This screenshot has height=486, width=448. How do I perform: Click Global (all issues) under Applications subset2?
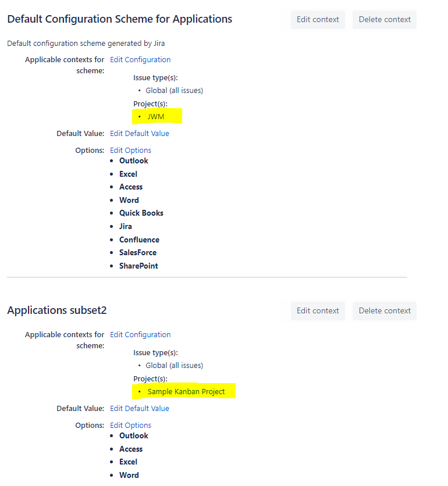click(175, 366)
